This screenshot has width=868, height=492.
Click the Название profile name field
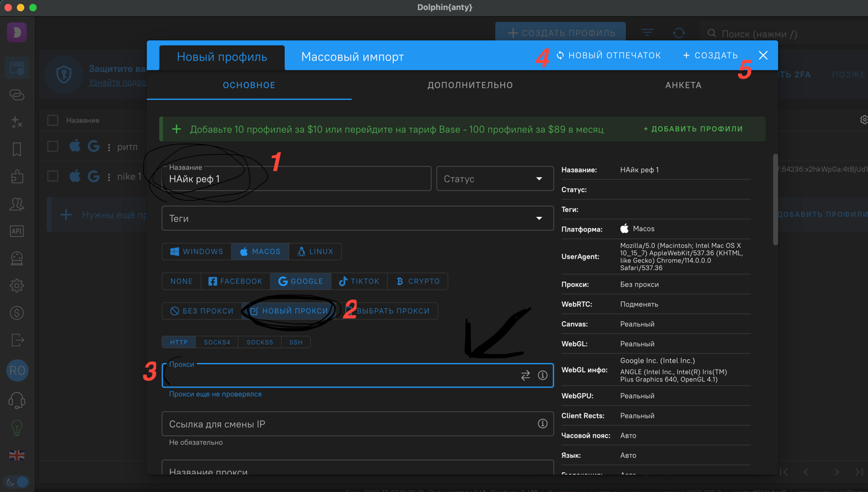point(297,179)
